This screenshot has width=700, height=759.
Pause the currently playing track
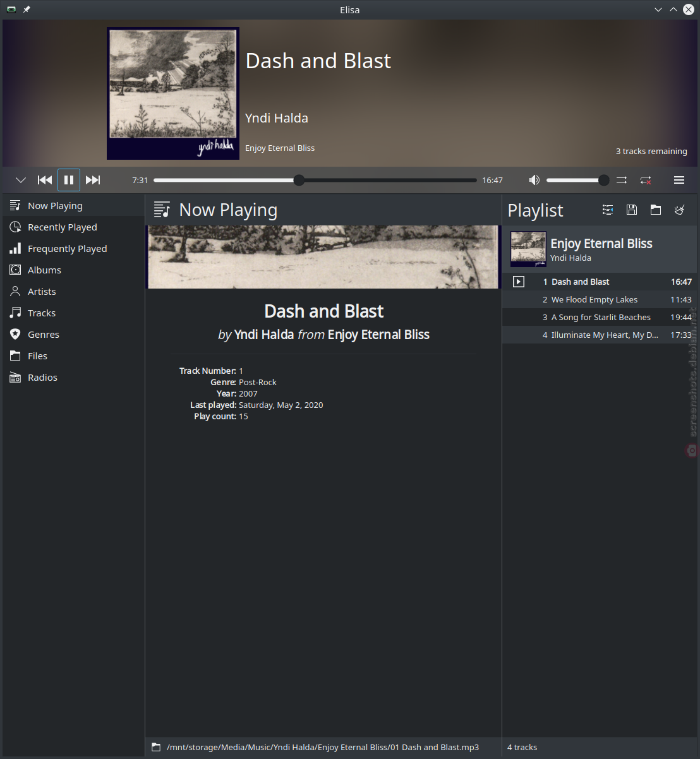tap(69, 180)
